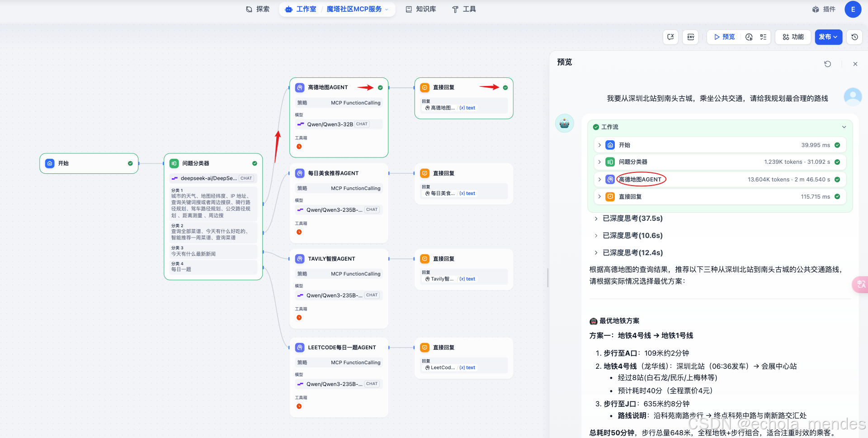Click the text variable in LeetCode 直接回复
The image size is (868, 438).
pyautogui.click(x=467, y=367)
